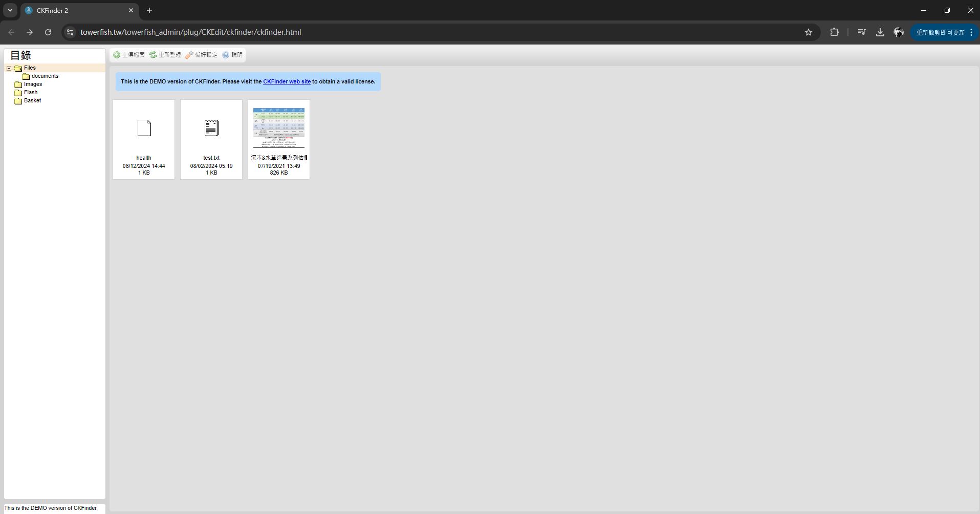
Task: Click the browser forward arrow
Action: click(x=30, y=32)
